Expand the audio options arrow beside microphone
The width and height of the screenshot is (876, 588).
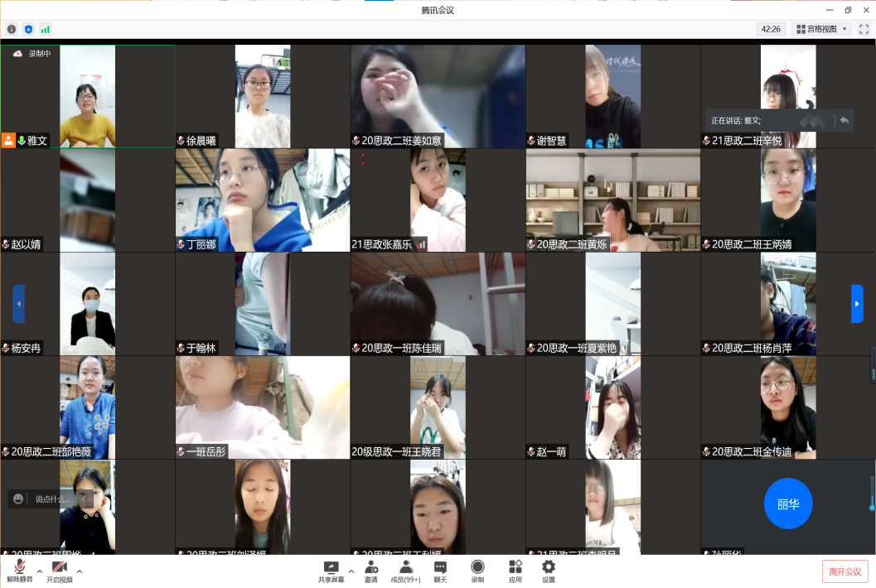[40, 571]
